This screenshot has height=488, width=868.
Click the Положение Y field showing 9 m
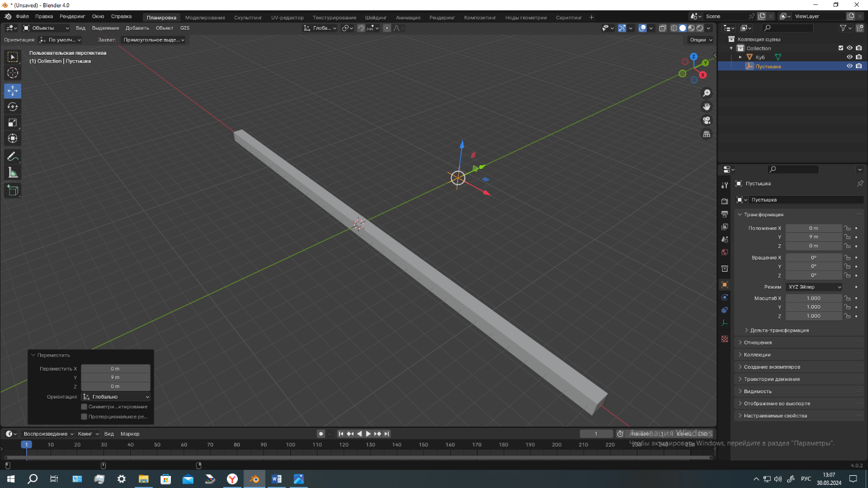click(813, 237)
